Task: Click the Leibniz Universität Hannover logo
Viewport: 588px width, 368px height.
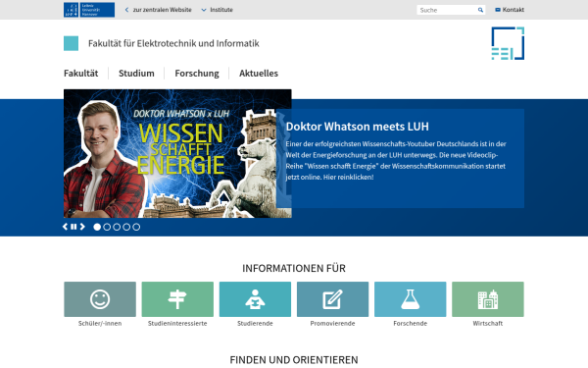Action: 89,10
